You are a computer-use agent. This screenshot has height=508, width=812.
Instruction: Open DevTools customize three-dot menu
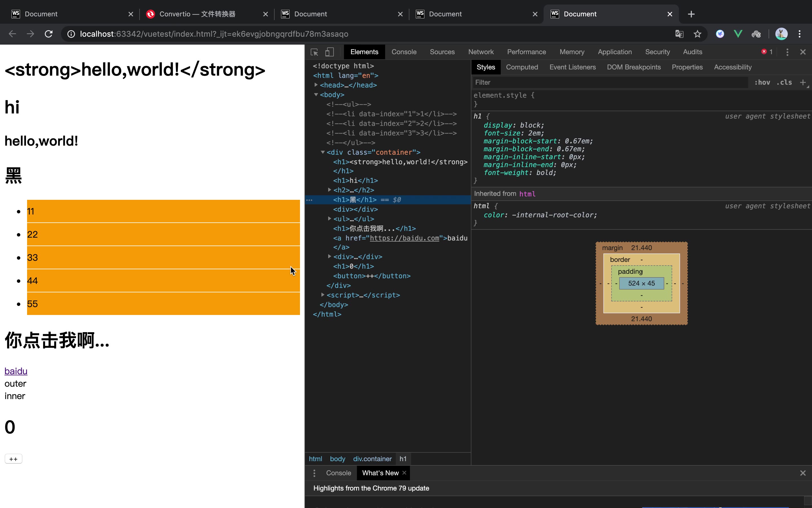tap(787, 52)
